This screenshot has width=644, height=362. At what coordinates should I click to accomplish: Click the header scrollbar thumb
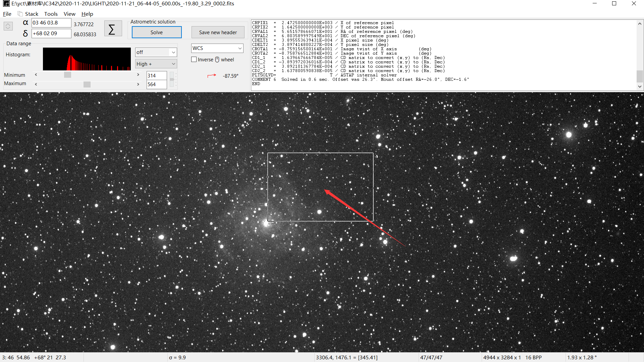point(640,76)
